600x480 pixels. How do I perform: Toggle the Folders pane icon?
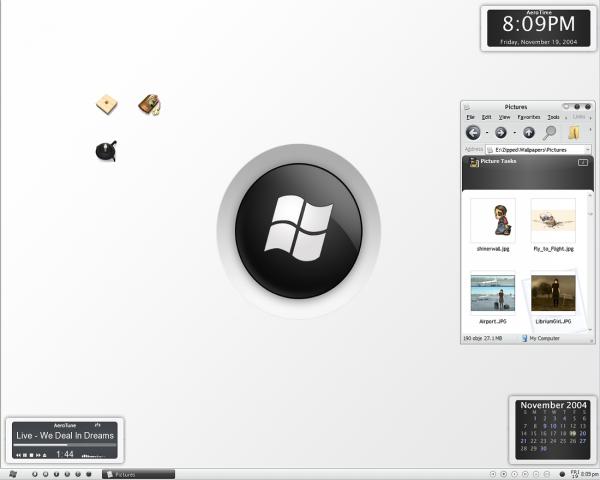[x=574, y=132]
